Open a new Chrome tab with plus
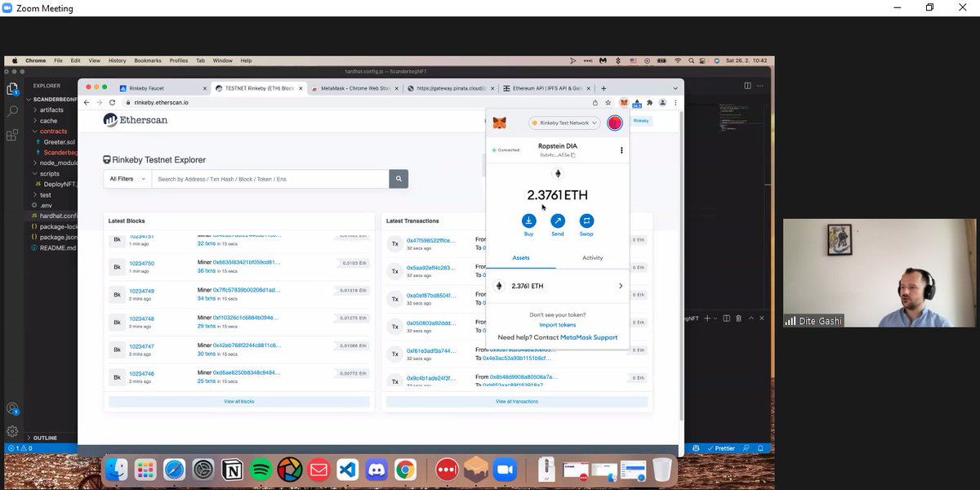The width and height of the screenshot is (980, 490). [x=604, y=88]
